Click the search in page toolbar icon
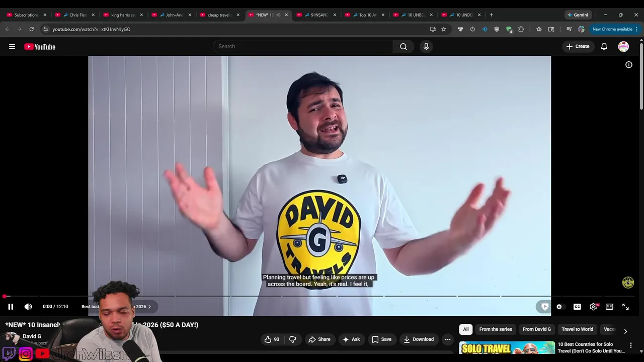Image resolution: width=644 pixels, height=362 pixels. pyautogui.click(x=551, y=29)
